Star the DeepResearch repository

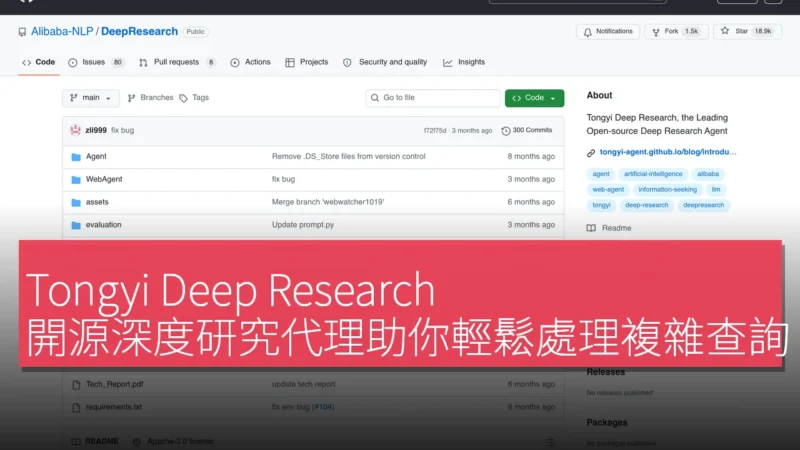(747, 32)
